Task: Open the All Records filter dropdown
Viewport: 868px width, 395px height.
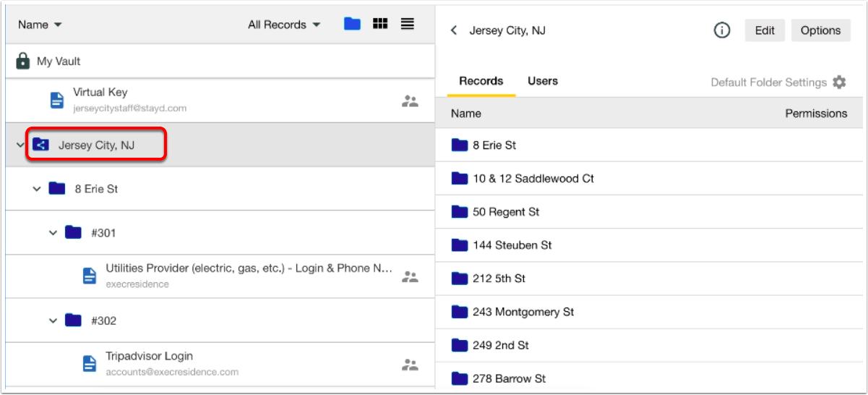Action: click(284, 25)
